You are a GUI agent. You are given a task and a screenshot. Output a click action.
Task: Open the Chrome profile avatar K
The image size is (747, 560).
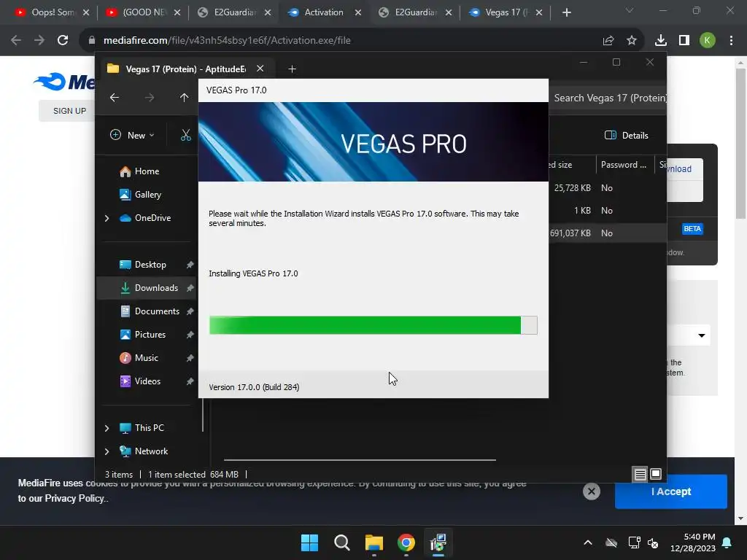[x=707, y=41]
